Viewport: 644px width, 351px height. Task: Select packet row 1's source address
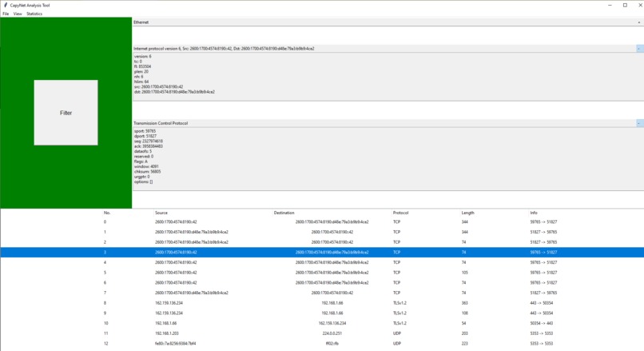click(192, 232)
